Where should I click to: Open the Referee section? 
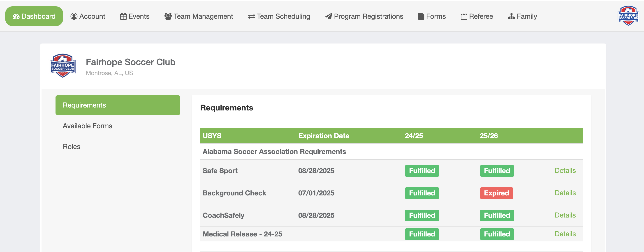(477, 16)
